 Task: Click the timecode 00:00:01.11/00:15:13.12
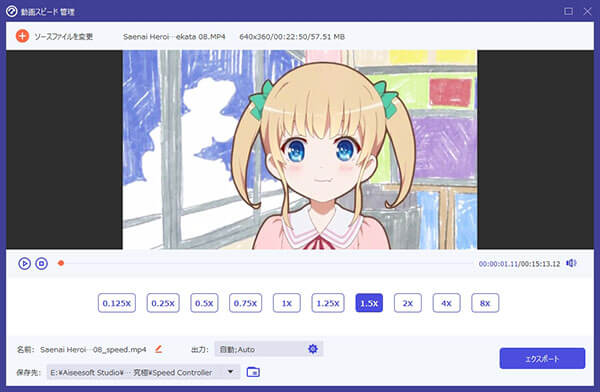pos(519,264)
